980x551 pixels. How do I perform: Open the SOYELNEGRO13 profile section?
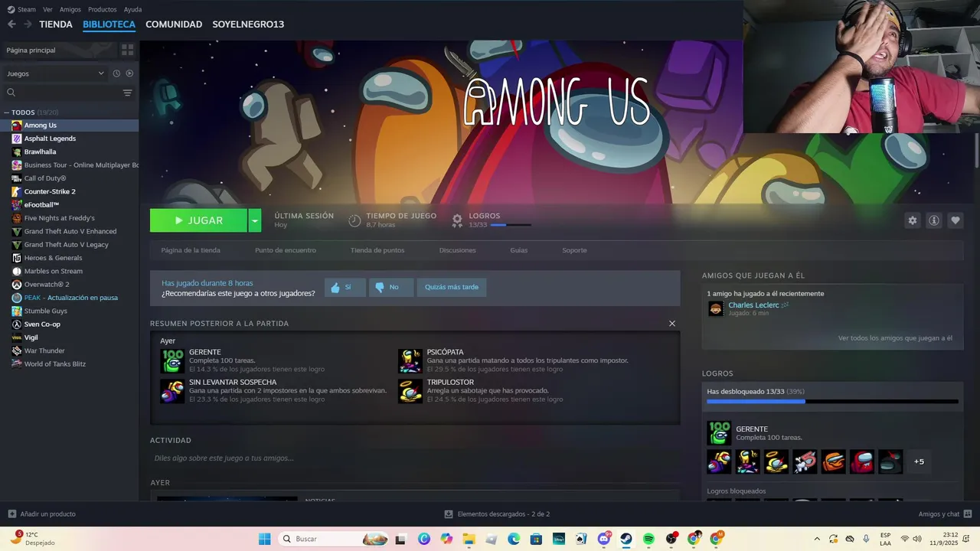click(248, 24)
